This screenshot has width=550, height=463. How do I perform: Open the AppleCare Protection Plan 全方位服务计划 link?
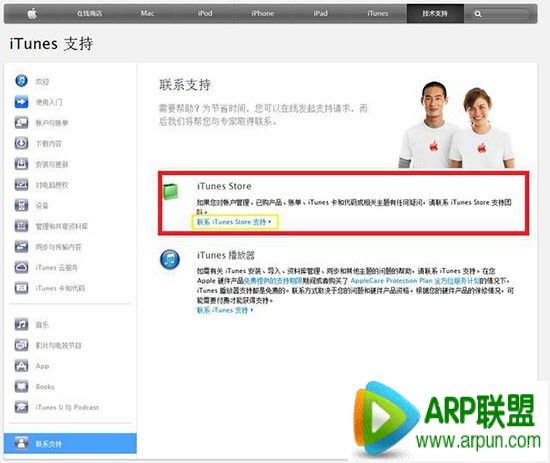pyautogui.click(x=415, y=281)
